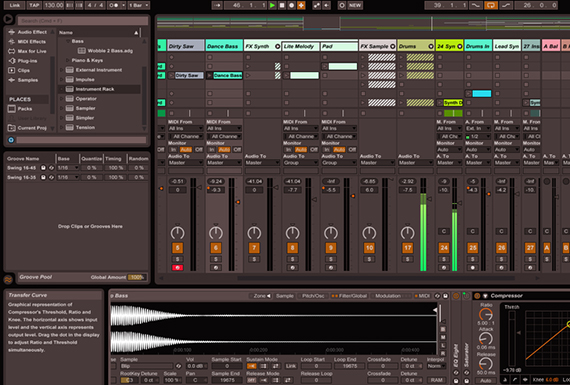Toggle the Follow arrow button
The image size is (570, 385).
[x=217, y=5]
